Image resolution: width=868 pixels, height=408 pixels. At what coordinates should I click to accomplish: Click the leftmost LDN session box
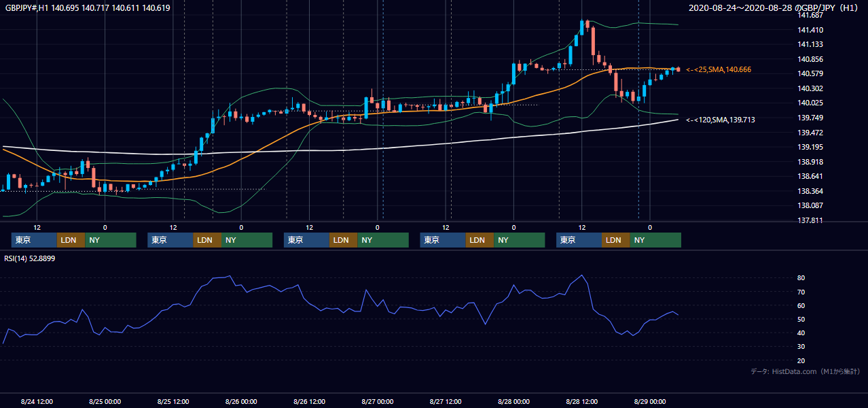(71, 240)
